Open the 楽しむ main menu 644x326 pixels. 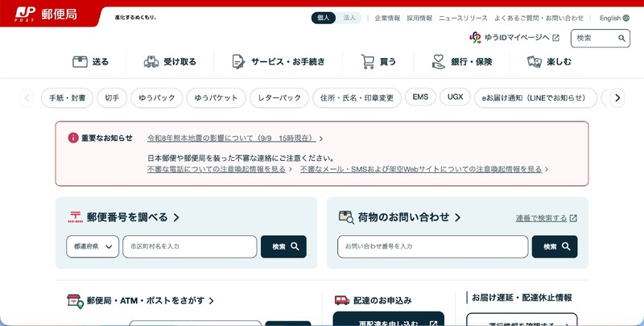tap(549, 62)
